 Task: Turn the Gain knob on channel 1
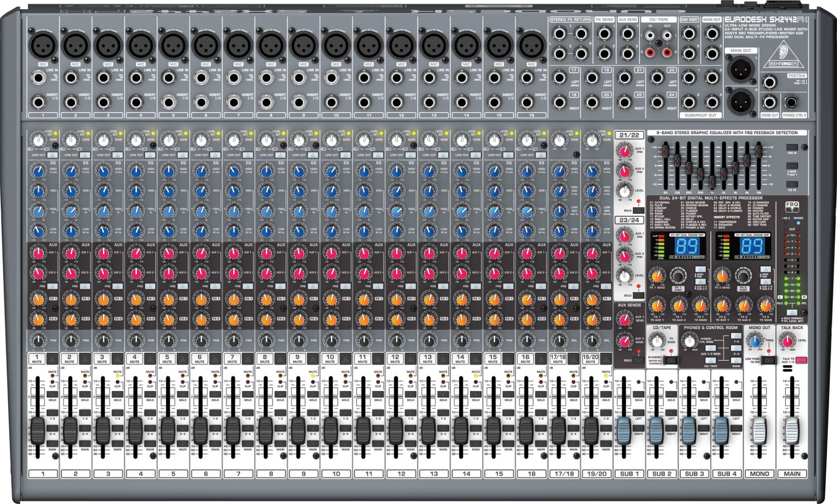38,140
